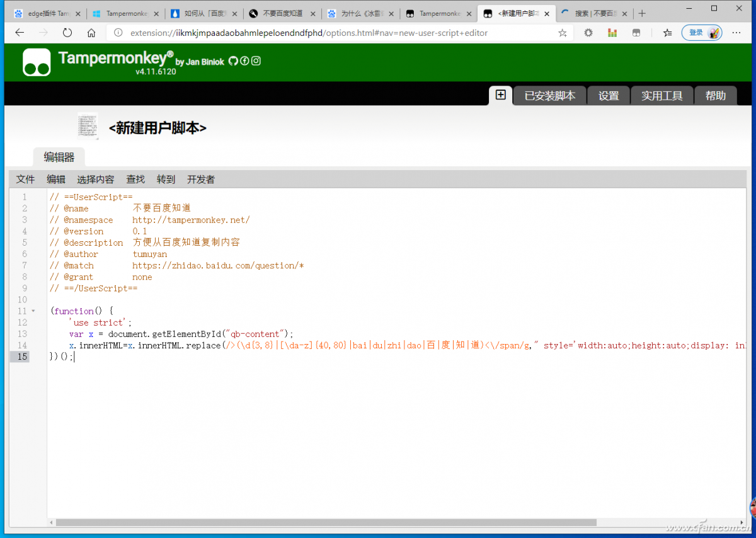The height and width of the screenshot is (538, 756).
Task: Switch to the '如何从「百度」' browser tab
Action: click(x=203, y=13)
